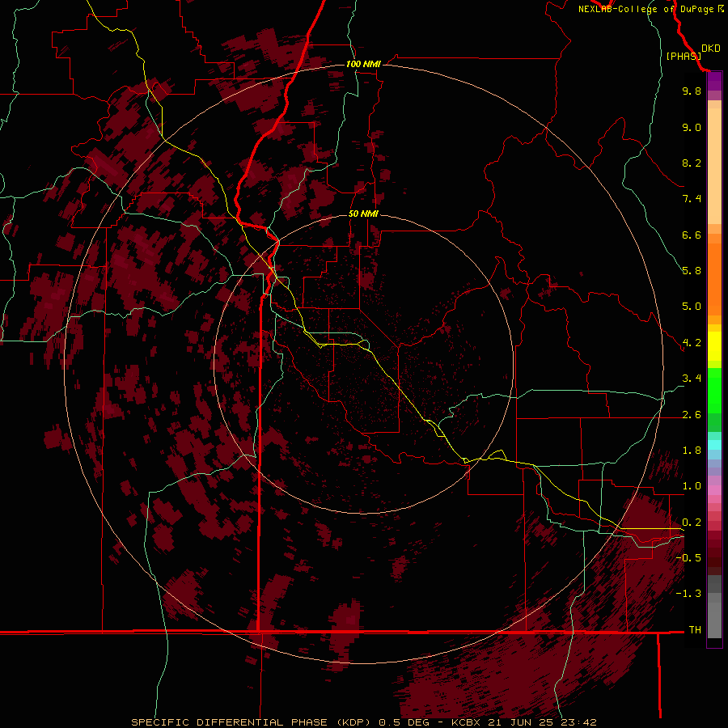Click the 8.2 scale value
Image resolution: width=728 pixels, height=728 pixels.
coord(692,163)
